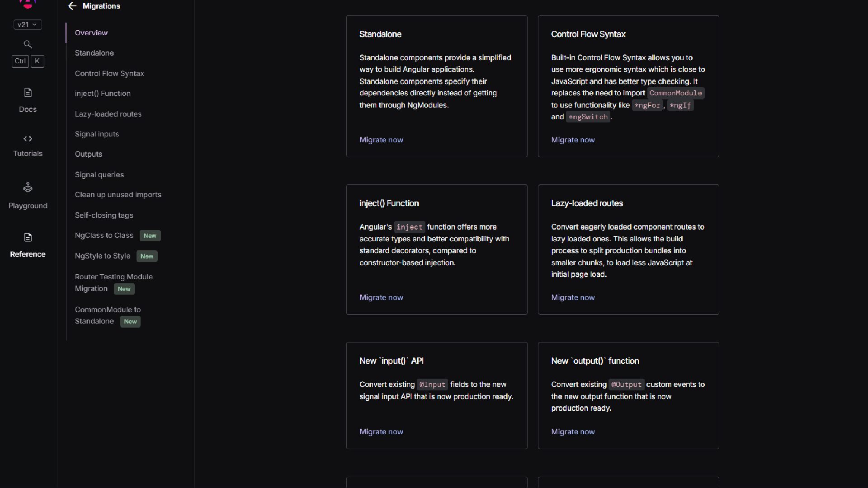Select Control Flow Syntax in sidebar
868x488 pixels.
tap(109, 73)
